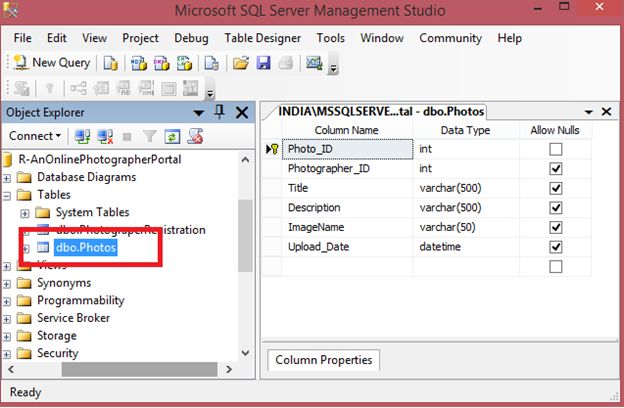This screenshot has width=624, height=408.
Task: Open the Edit menu
Action: point(57,38)
